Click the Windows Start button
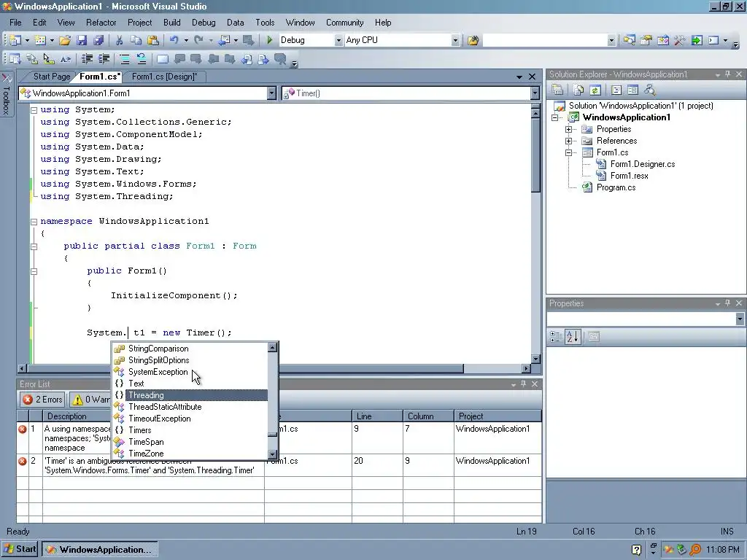 click(20, 549)
